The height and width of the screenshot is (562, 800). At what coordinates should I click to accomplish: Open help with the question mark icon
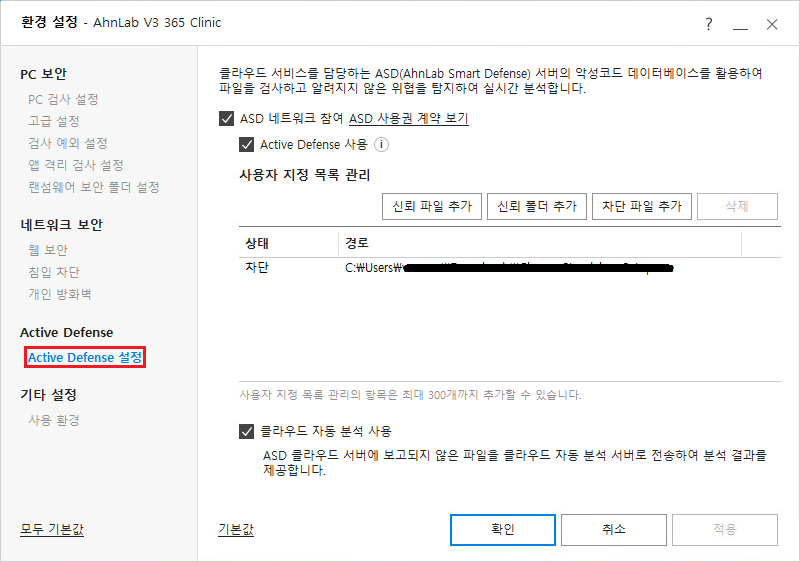click(709, 24)
